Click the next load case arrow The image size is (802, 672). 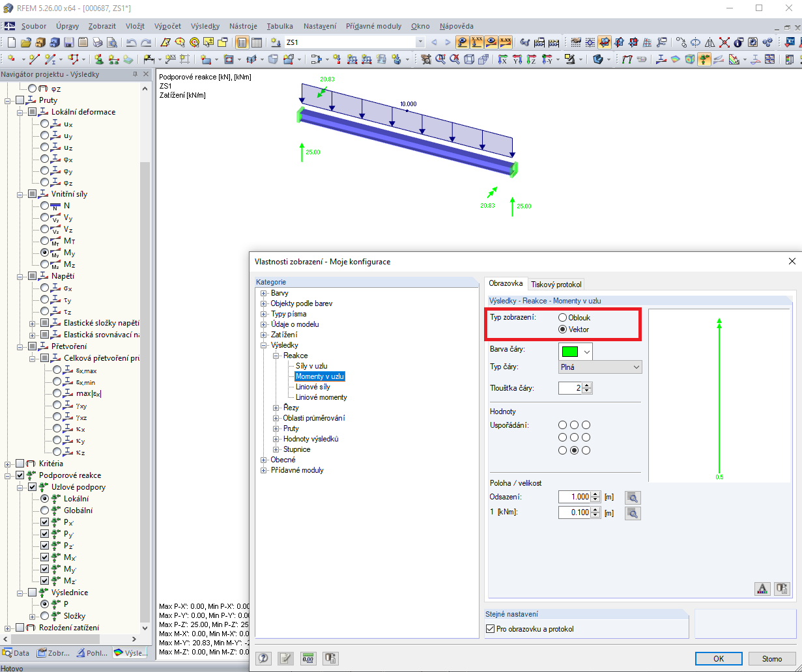[448, 42]
